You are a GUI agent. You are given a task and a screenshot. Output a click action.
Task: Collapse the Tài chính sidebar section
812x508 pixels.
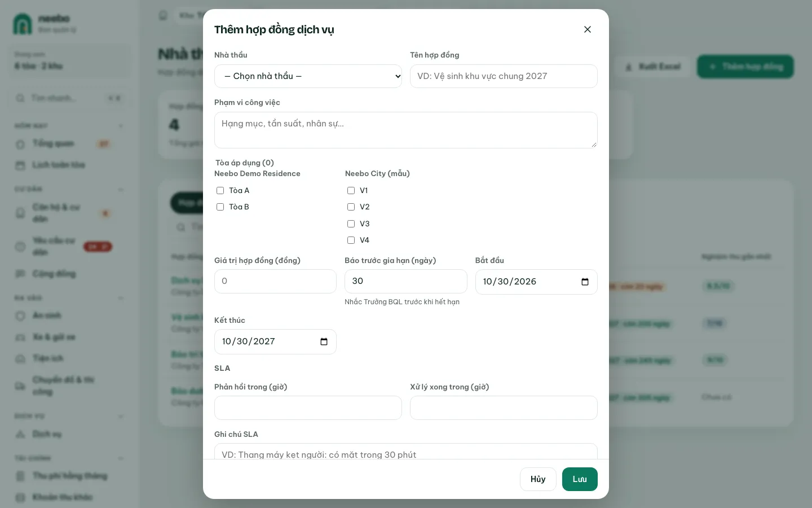tap(121, 458)
